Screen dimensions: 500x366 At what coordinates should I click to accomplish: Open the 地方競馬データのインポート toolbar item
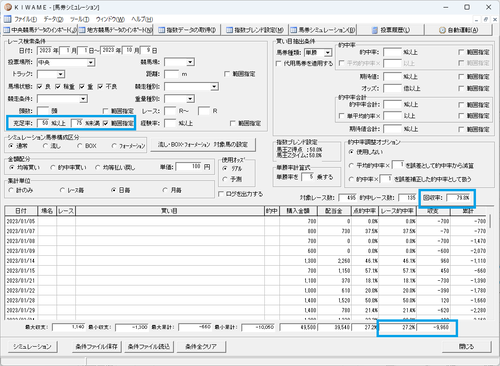(x=115, y=30)
